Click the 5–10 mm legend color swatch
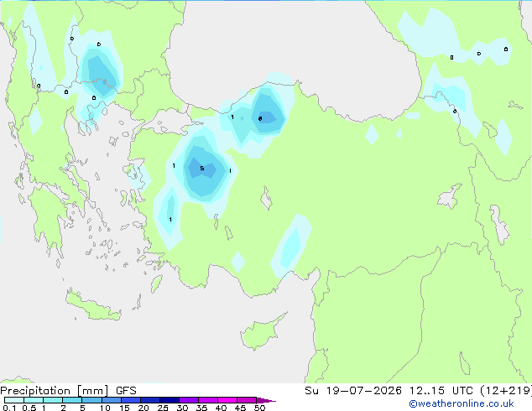This screenshot has height=411, width=532. (x=91, y=400)
